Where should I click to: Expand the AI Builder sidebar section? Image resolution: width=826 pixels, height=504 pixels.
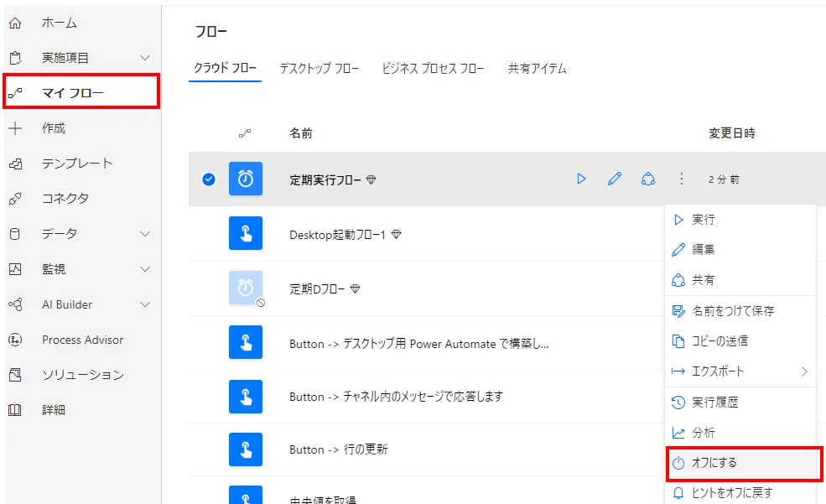[145, 304]
